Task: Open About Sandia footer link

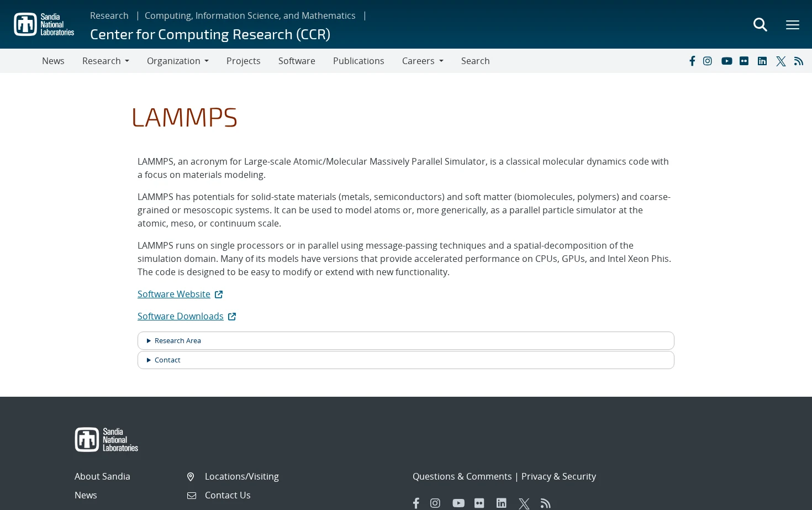Action: click(x=102, y=476)
